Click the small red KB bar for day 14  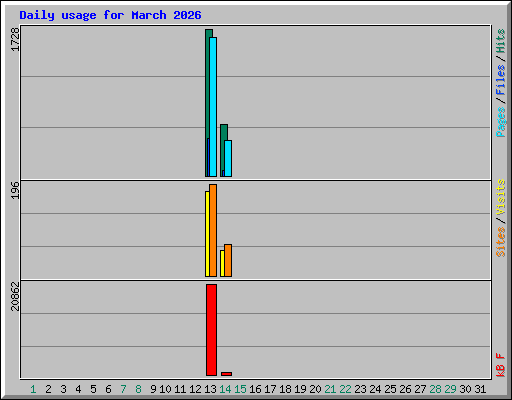click(x=226, y=374)
